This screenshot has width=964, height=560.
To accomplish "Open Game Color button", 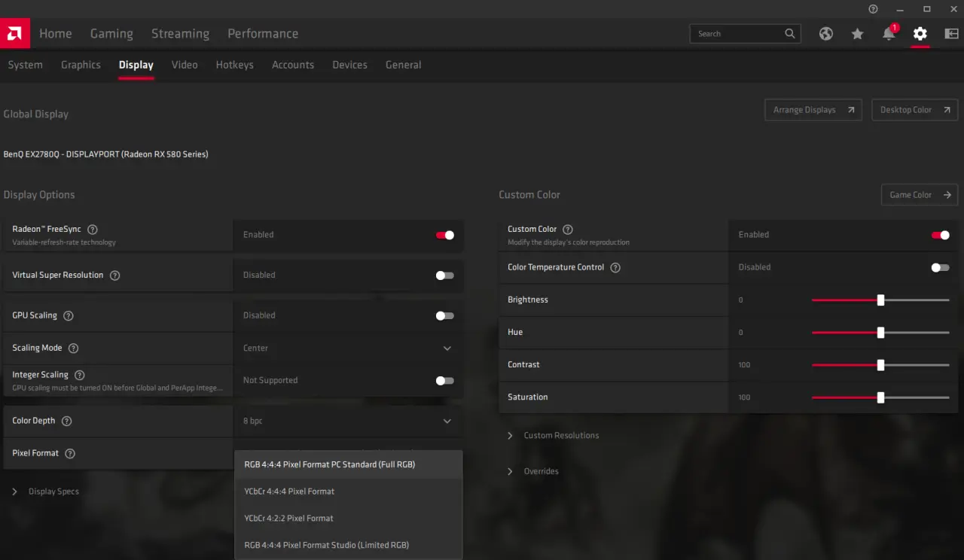I will (920, 195).
